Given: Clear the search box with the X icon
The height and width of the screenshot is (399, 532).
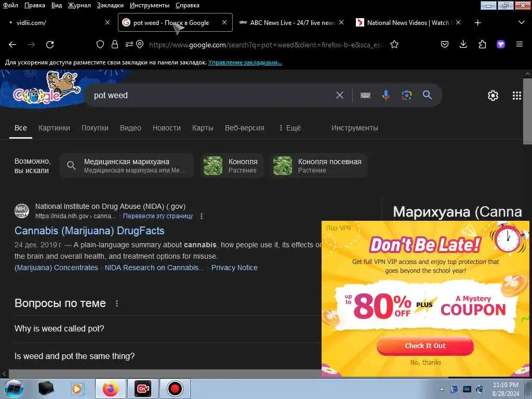Looking at the screenshot, I should click(340, 96).
